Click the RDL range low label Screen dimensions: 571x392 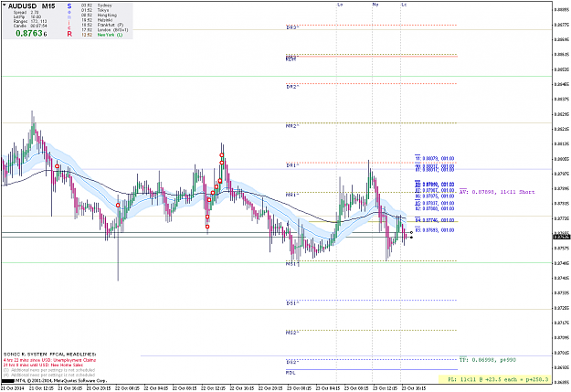(291, 373)
